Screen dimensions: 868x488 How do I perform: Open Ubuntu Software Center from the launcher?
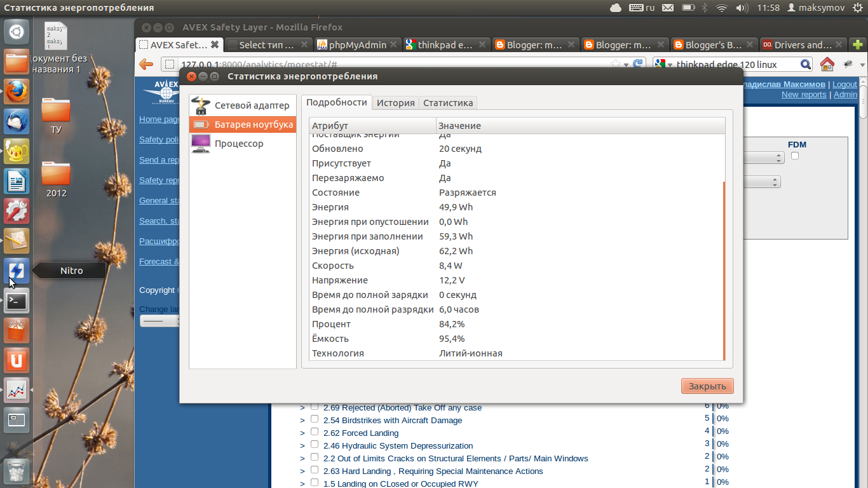17,330
